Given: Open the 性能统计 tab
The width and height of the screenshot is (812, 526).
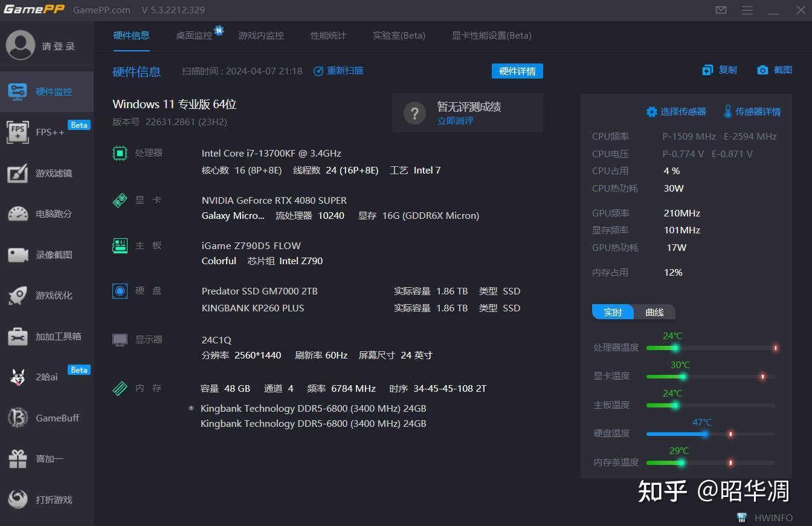Looking at the screenshot, I should click(328, 36).
